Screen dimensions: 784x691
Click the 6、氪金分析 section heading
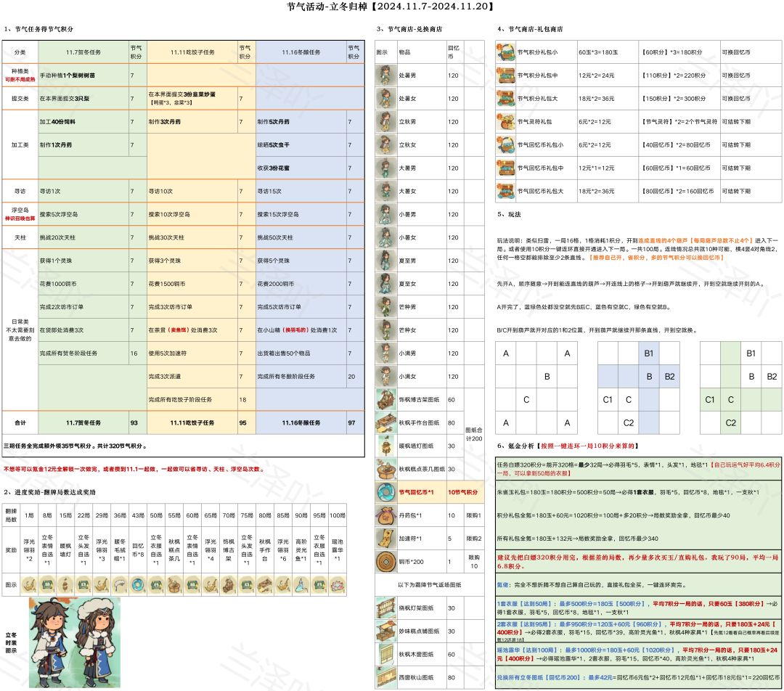tap(568, 446)
